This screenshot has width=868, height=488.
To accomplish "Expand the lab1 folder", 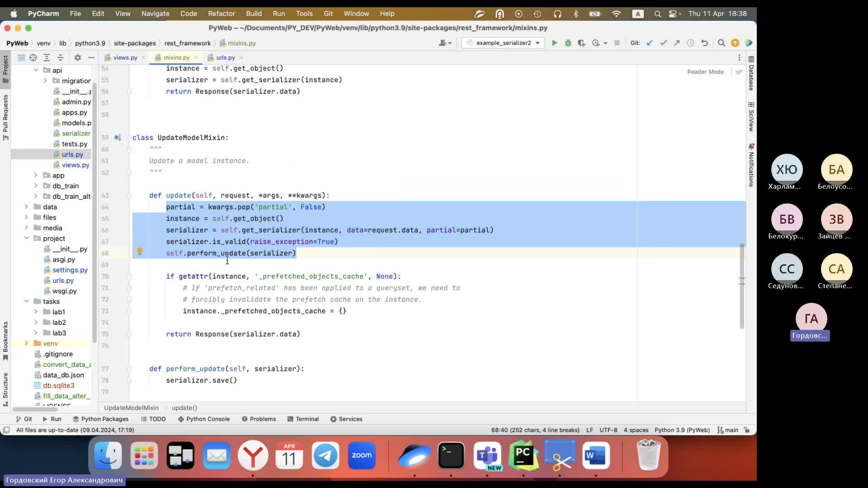I will [x=36, y=311].
